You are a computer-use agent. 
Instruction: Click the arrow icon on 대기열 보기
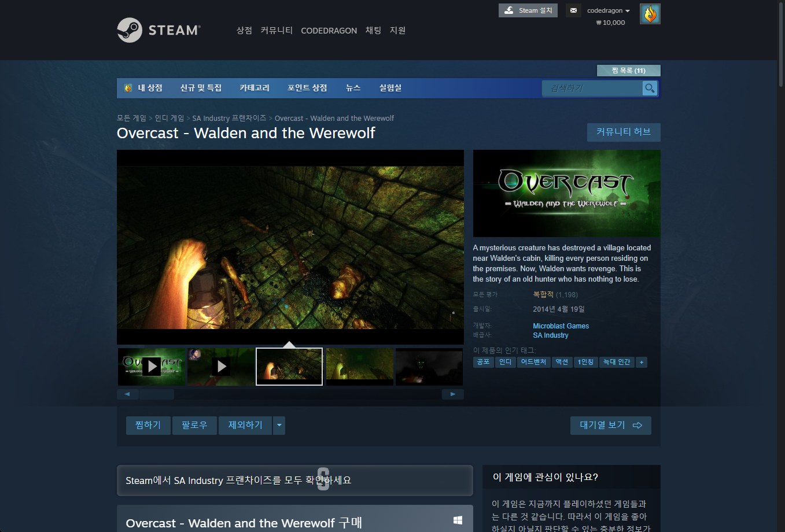[x=637, y=426]
